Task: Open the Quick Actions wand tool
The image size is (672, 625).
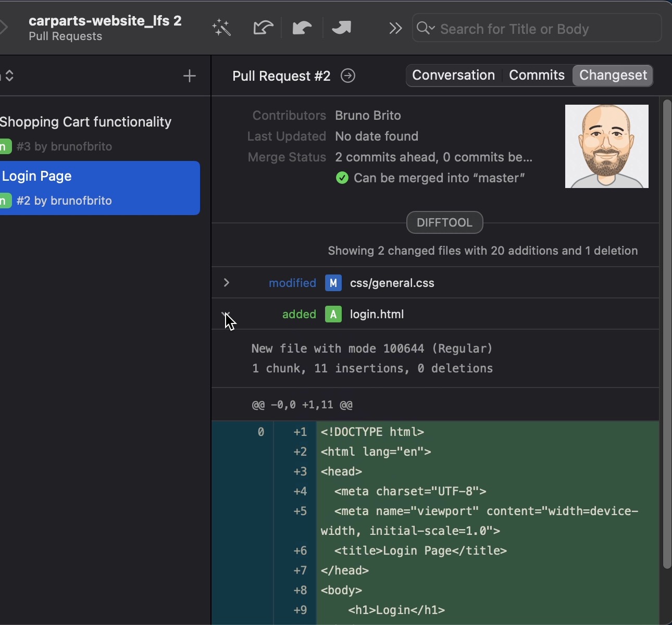Action: tap(221, 27)
